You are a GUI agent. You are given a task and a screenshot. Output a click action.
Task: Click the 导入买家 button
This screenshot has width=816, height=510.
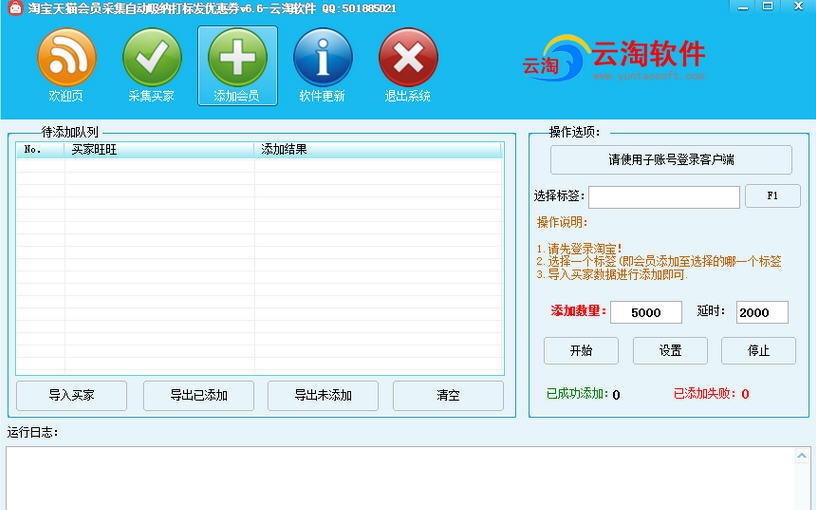click(71, 396)
